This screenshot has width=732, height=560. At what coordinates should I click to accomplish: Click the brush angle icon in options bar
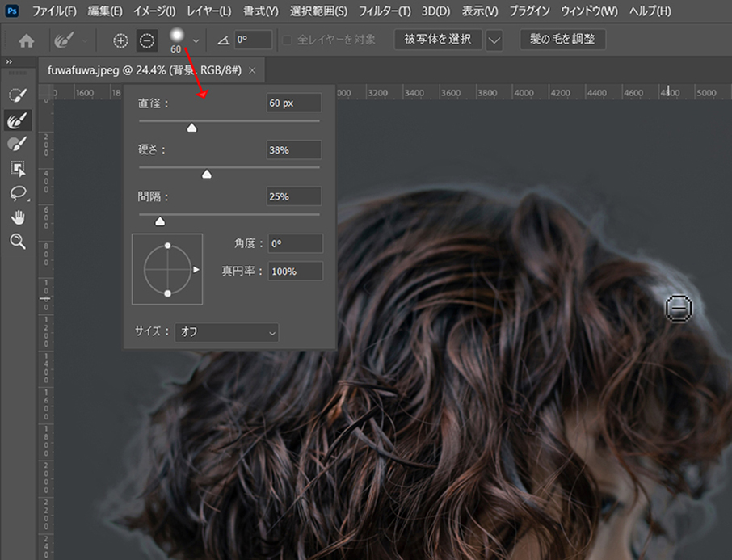223,40
